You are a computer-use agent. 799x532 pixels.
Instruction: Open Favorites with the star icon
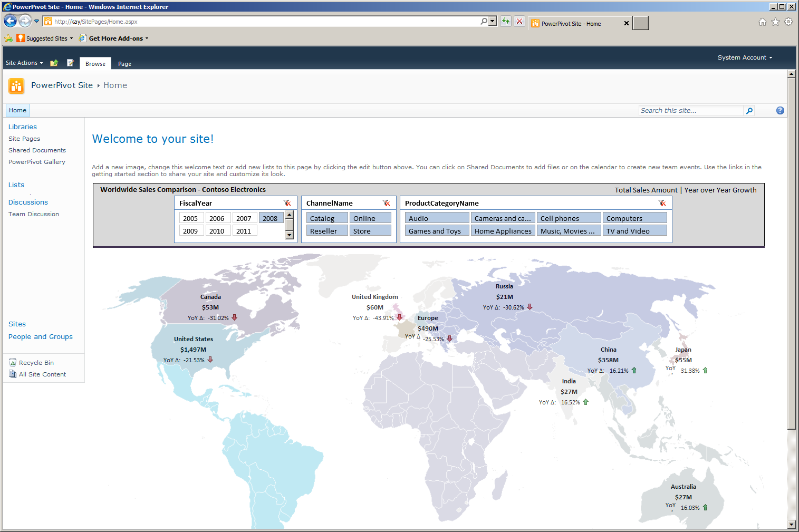point(775,22)
